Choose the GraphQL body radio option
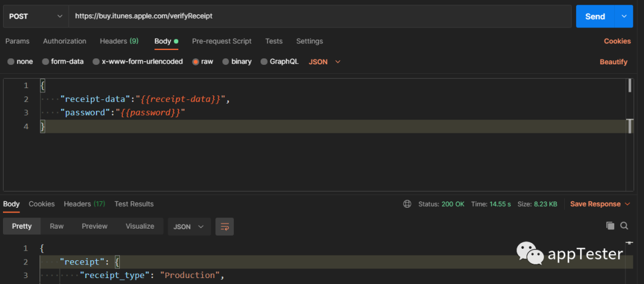This screenshot has width=644, height=284. (x=264, y=62)
